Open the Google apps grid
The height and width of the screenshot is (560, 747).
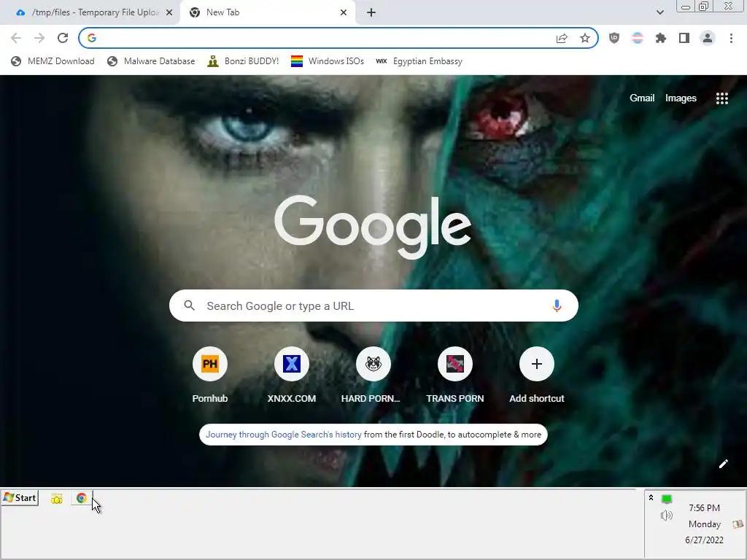tap(721, 98)
